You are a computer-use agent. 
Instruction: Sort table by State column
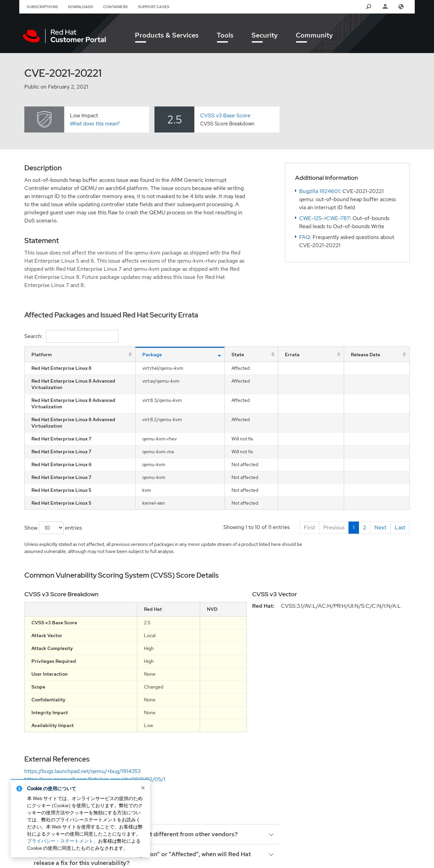pyautogui.click(x=251, y=355)
